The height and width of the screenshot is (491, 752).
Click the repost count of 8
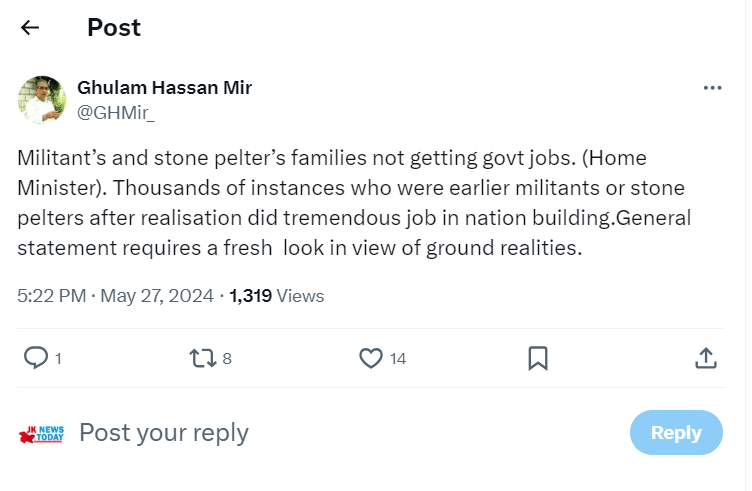(227, 358)
